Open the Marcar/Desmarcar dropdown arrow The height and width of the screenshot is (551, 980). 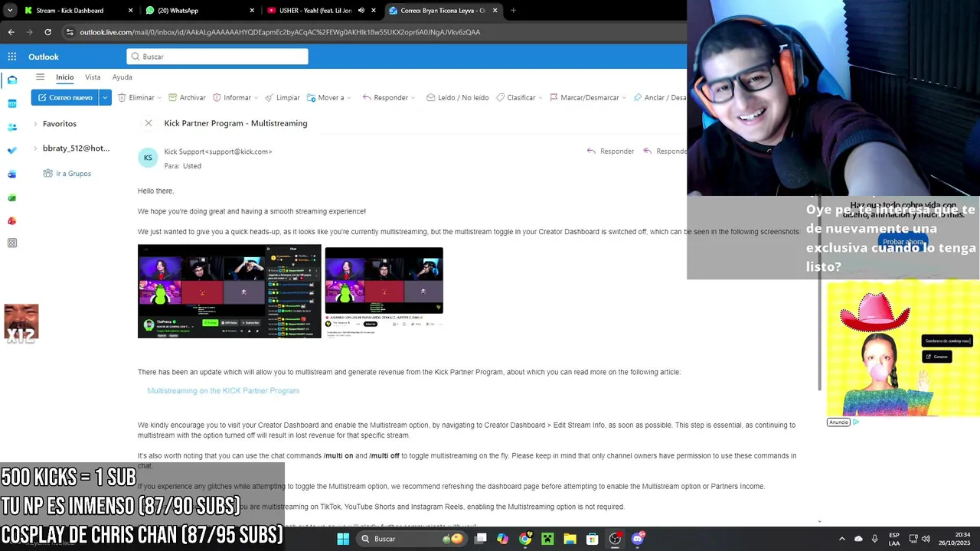624,98
